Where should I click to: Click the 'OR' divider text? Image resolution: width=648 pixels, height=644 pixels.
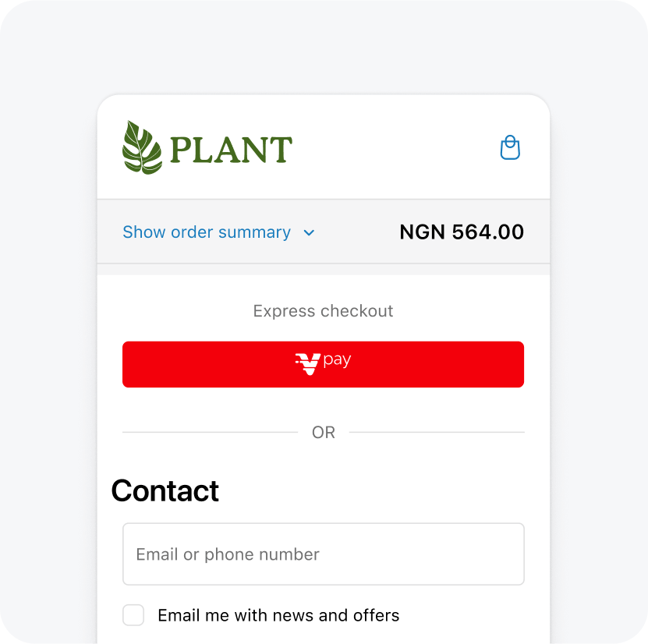pos(324,433)
